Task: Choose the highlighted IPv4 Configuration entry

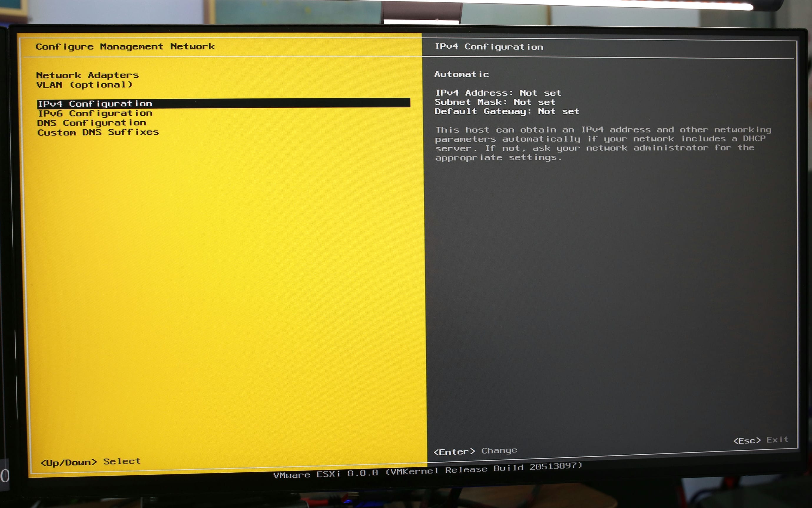Action: (x=223, y=103)
